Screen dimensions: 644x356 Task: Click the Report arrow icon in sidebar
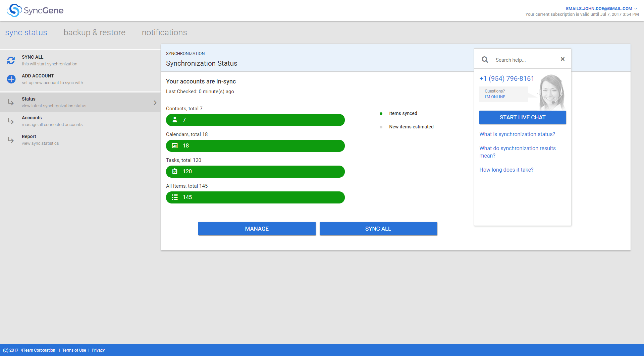click(x=10, y=140)
